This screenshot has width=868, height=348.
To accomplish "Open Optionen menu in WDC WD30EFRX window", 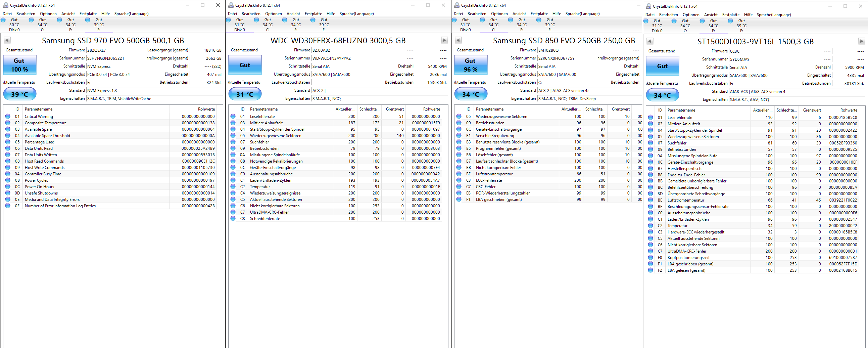I will tap(273, 14).
